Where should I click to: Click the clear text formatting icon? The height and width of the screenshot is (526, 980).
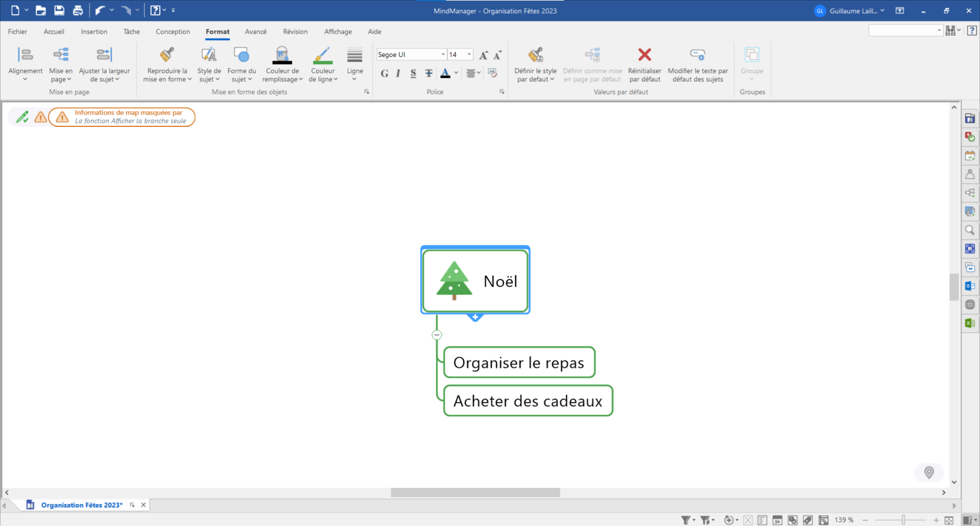pyautogui.click(x=492, y=74)
